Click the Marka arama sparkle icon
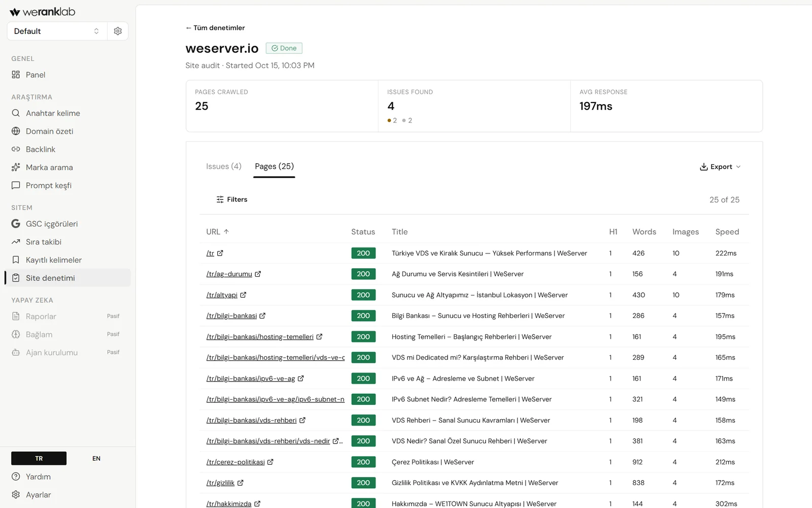This screenshot has width=812, height=508. (16, 167)
